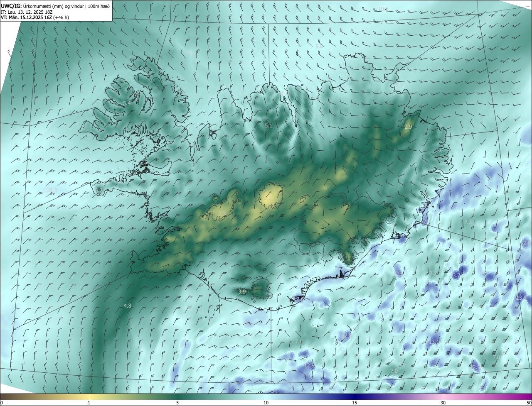Screen dimensions: 532x406
Task: Click the "9.8" value label on the map
Action: click(x=319, y=46)
